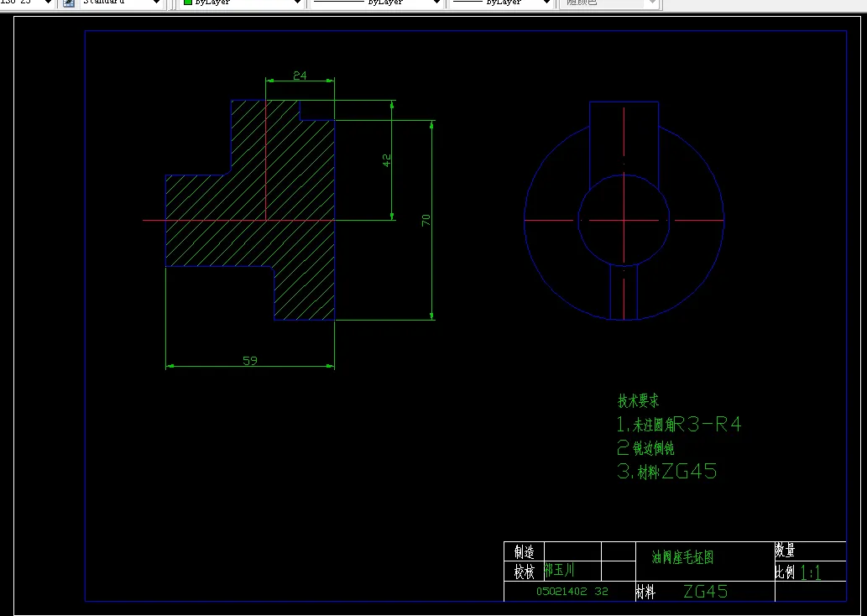Click the 比例 label in title block

click(785, 572)
